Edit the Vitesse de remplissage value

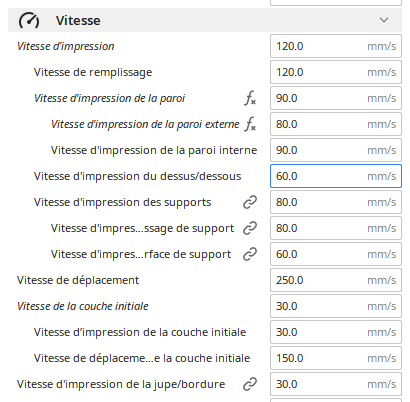pos(336,72)
